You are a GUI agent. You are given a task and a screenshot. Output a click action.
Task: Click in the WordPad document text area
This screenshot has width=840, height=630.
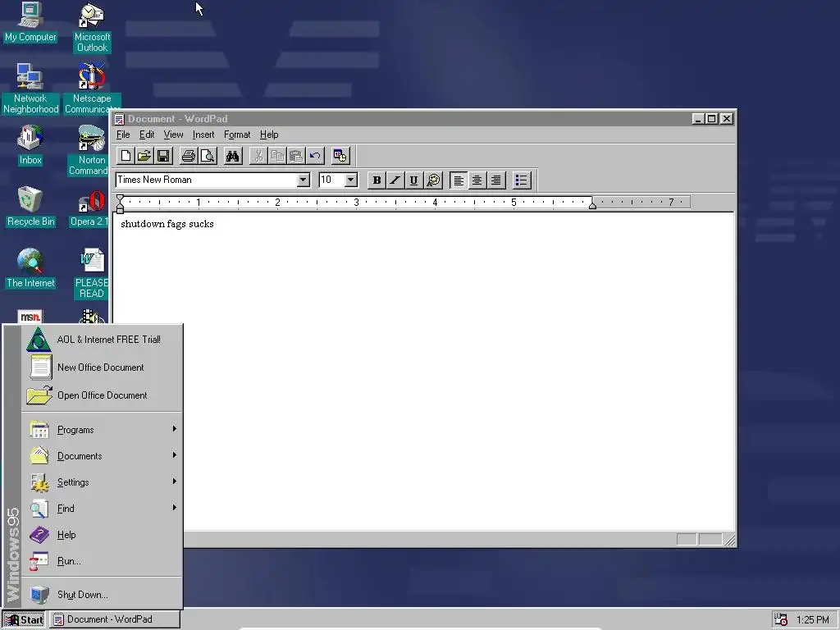point(423,370)
